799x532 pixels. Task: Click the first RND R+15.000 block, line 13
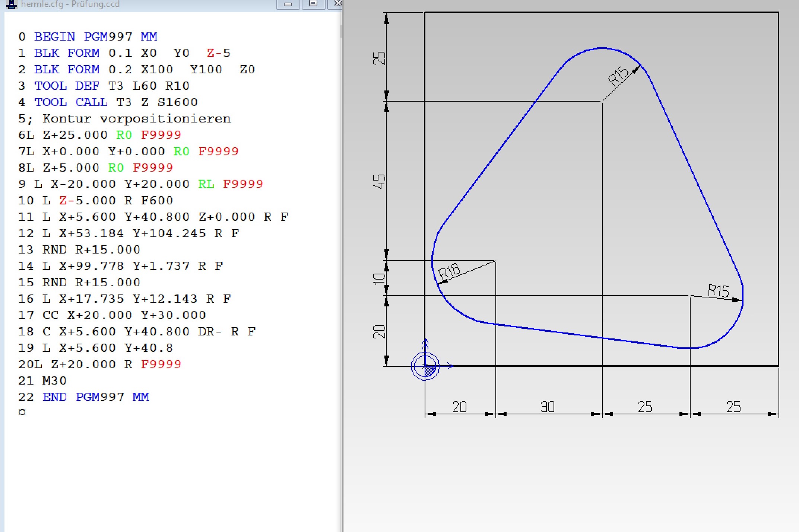[x=79, y=249]
